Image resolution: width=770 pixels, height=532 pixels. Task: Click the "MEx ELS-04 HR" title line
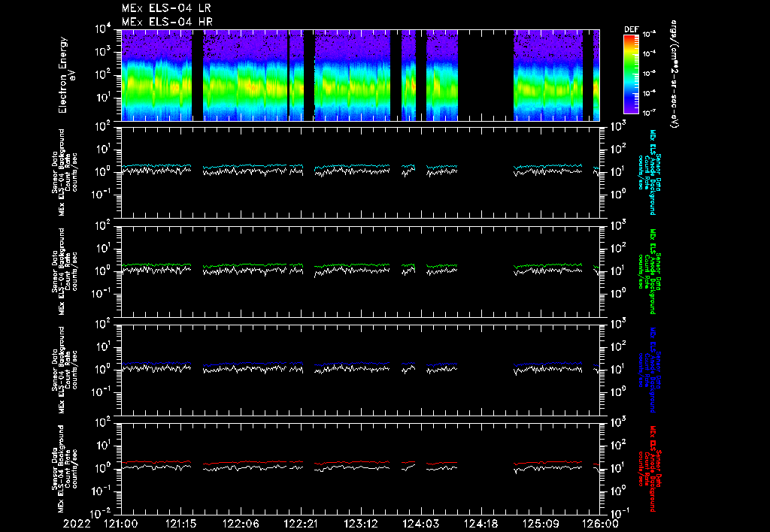[x=167, y=22]
